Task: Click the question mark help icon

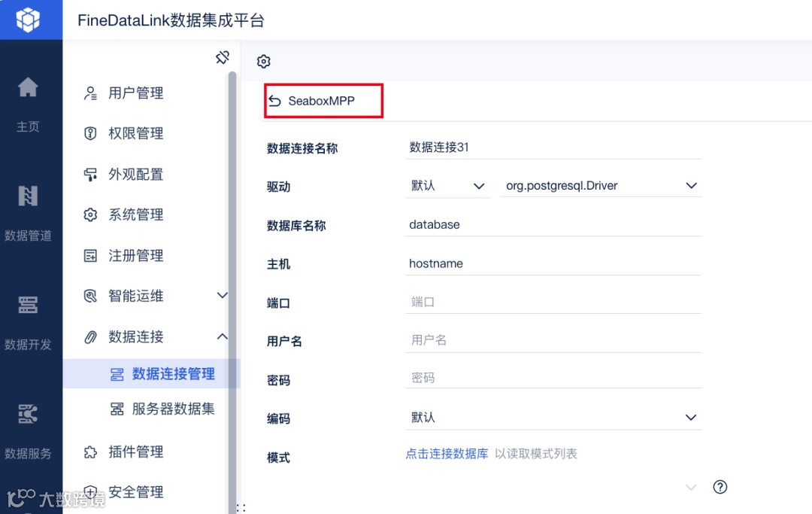Action: (x=720, y=487)
